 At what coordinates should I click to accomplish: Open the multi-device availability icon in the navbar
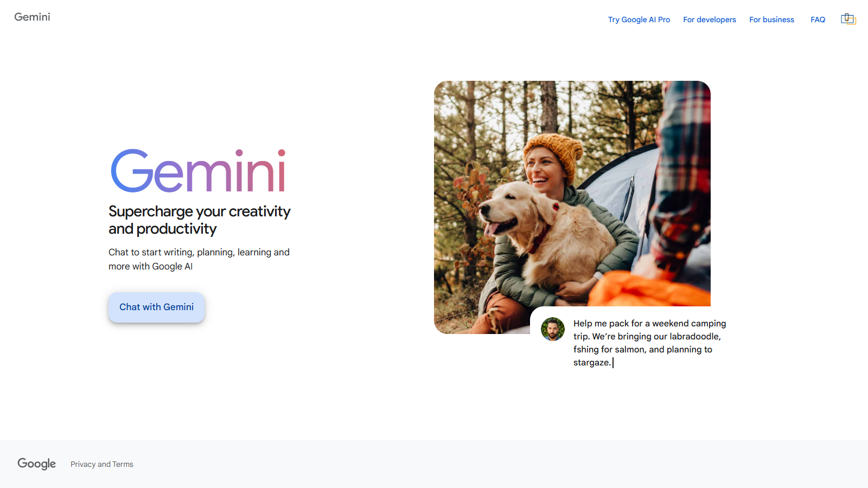[x=848, y=18]
